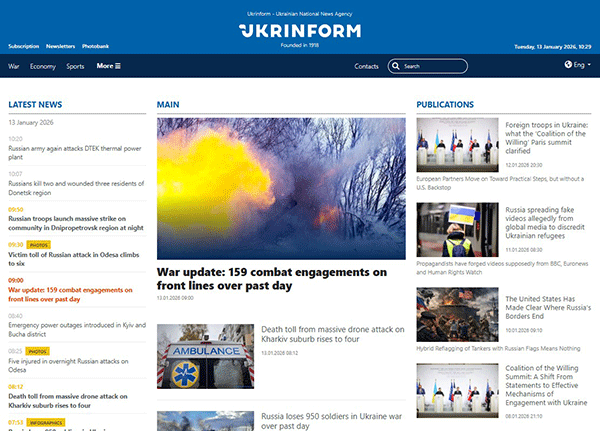
Task: Open 'Victim toll of Russian attack in Odesa' story
Action: click(x=74, y=259)
